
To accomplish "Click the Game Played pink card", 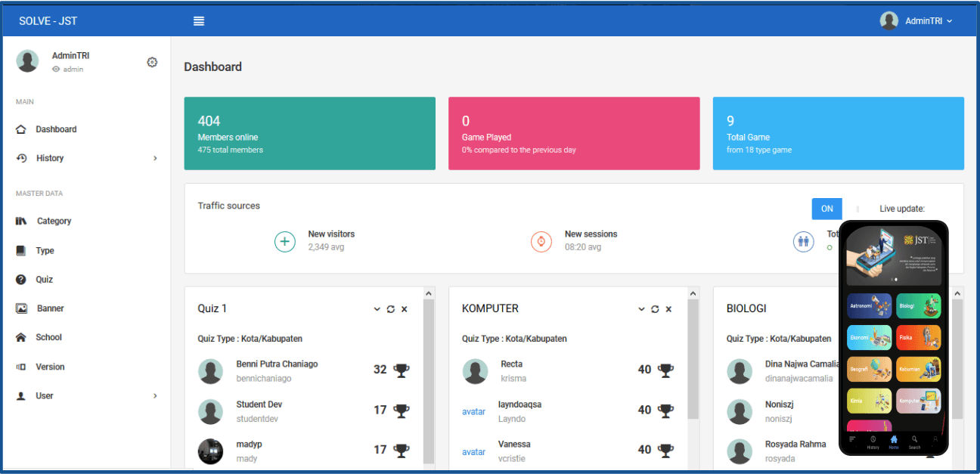I will [x=574, y=133].
